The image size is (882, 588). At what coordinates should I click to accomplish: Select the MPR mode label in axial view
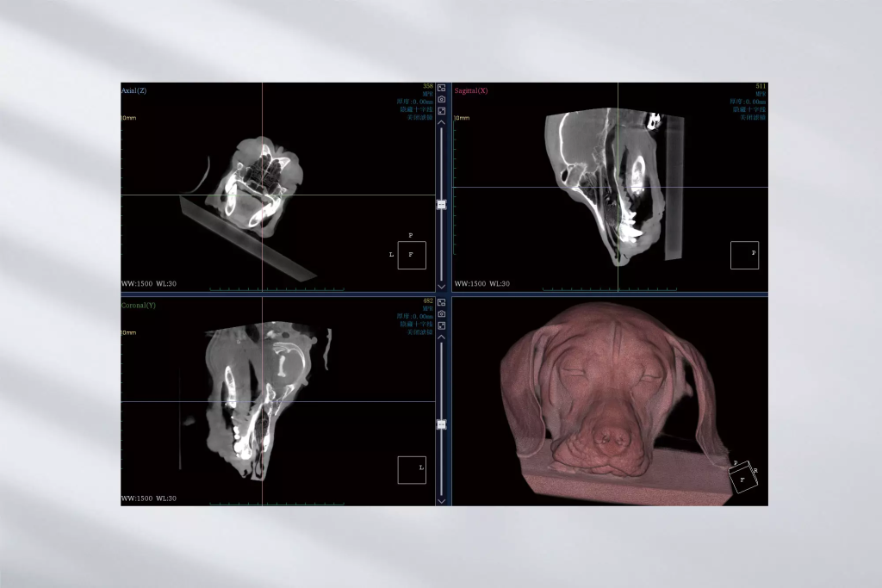[426, 94]
